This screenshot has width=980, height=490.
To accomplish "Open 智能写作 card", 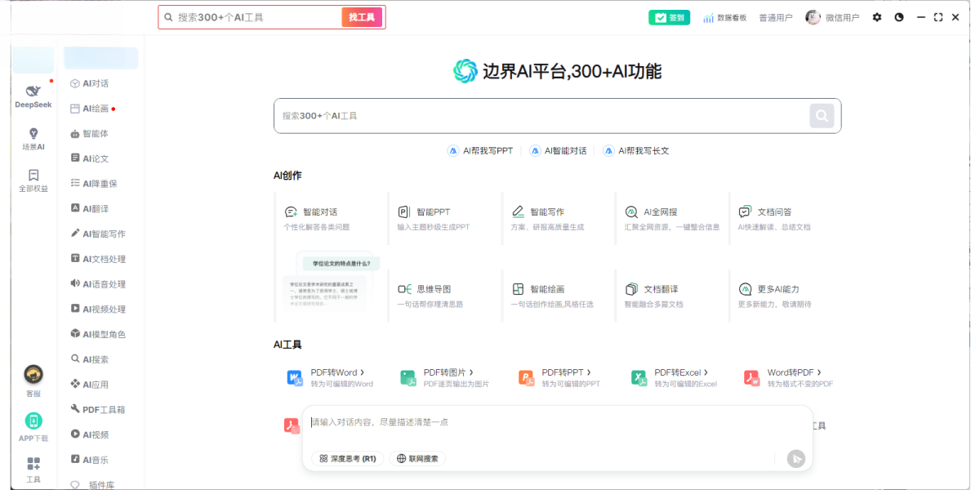I will point(557,219).
